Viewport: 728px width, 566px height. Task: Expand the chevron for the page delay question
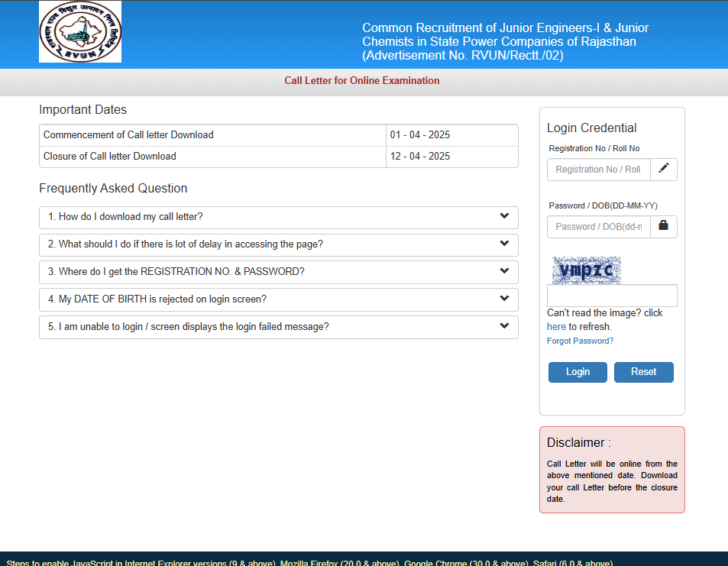[x=504, y=244]
